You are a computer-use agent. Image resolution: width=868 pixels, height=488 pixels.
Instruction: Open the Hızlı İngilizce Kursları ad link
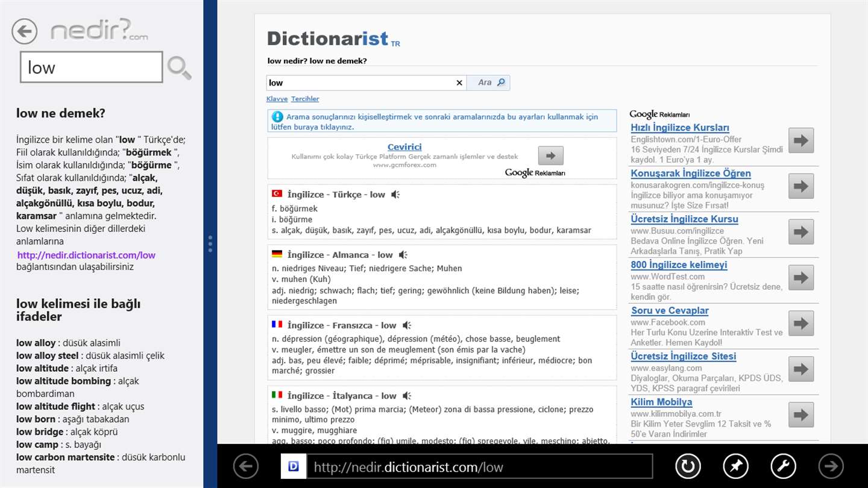(680, 128)
